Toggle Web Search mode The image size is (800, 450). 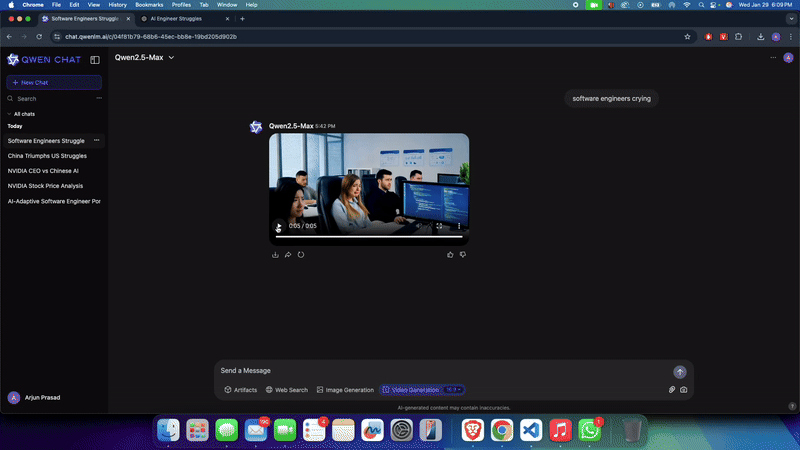tap(286, 389)
